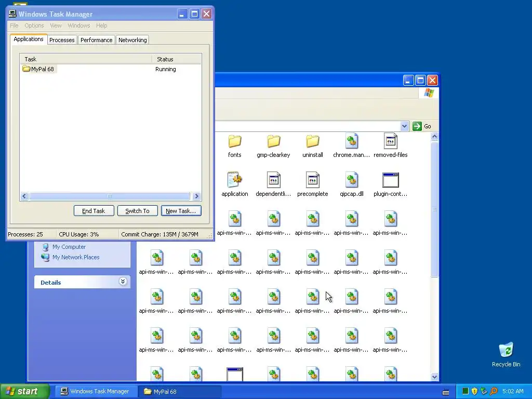Click the explorer scroll down arrow

(435, 377)
